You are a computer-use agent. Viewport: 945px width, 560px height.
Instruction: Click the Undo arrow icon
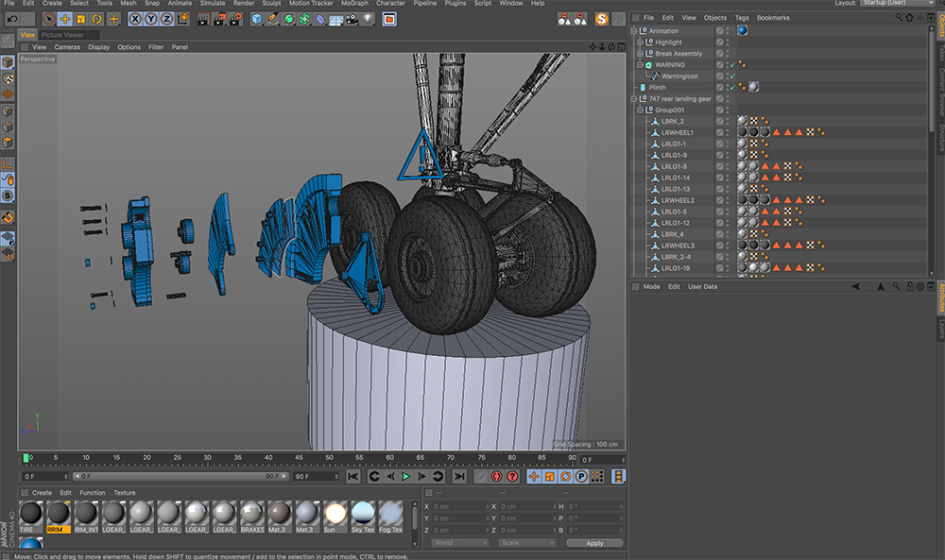point(12,19)
